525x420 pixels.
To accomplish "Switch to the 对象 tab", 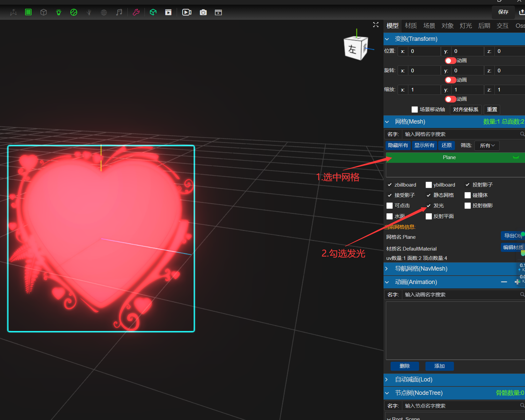I will (448, 26).
